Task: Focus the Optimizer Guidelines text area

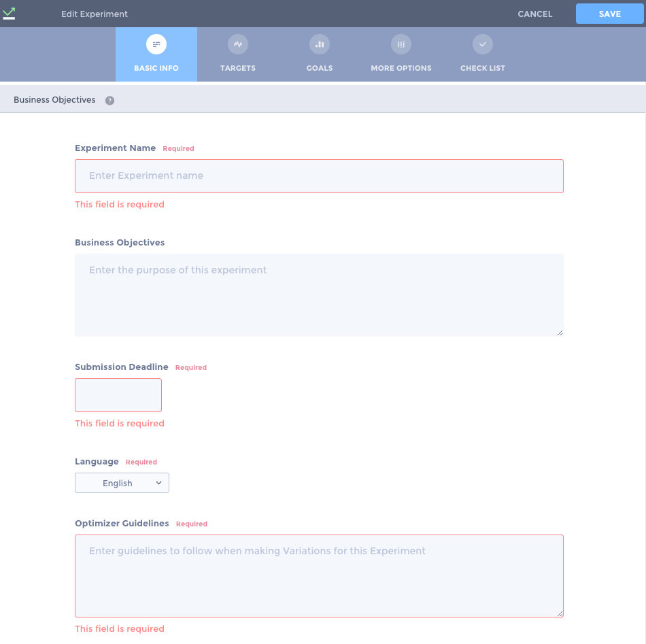Action: tap(319, 576)
